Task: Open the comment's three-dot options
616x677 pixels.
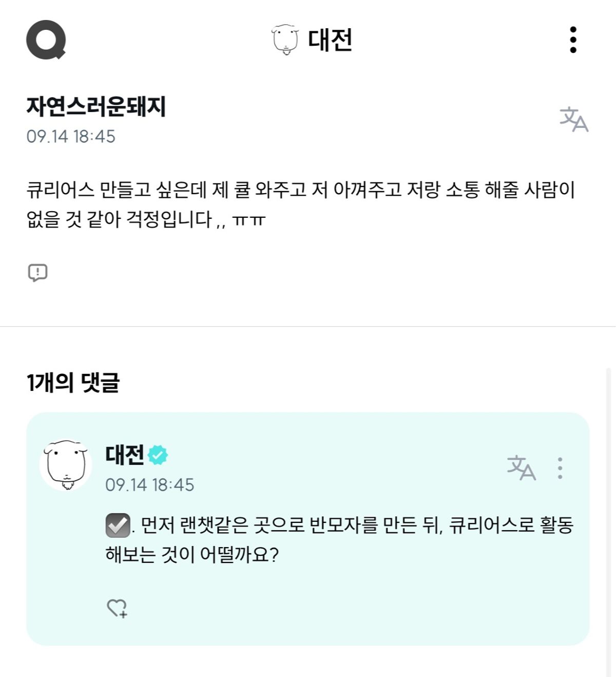Action: tap(560, 468)
